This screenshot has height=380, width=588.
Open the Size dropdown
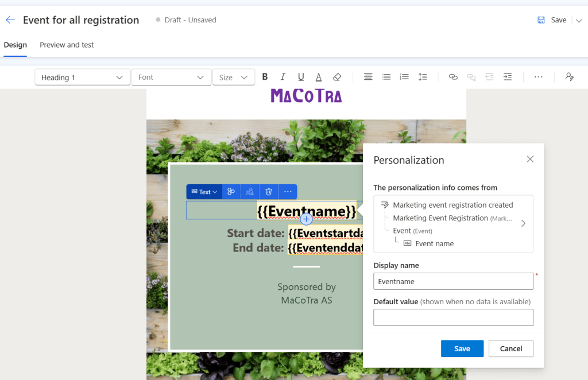(233, 77)
